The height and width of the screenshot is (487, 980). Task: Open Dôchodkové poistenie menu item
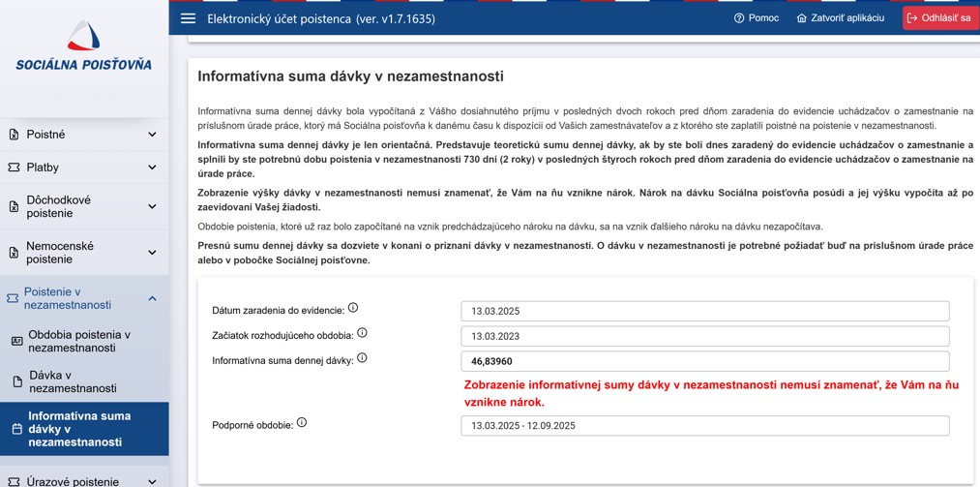(84, 207)
